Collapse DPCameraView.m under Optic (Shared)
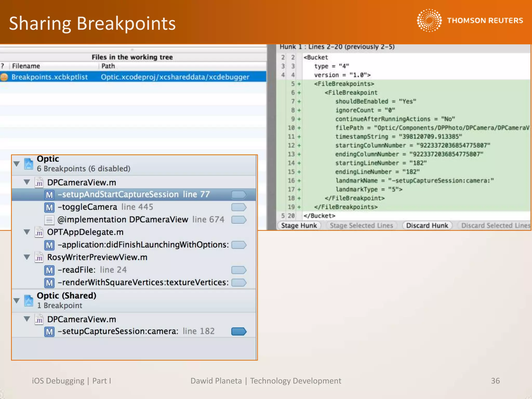Viewport: 532px width, 399px height. point(27,319)
